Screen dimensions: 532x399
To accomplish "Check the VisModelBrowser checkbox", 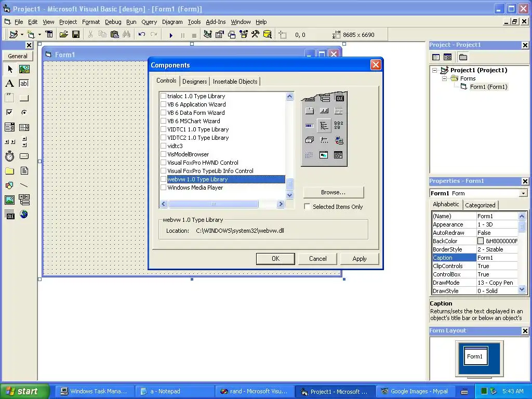I will click(164, 154).
